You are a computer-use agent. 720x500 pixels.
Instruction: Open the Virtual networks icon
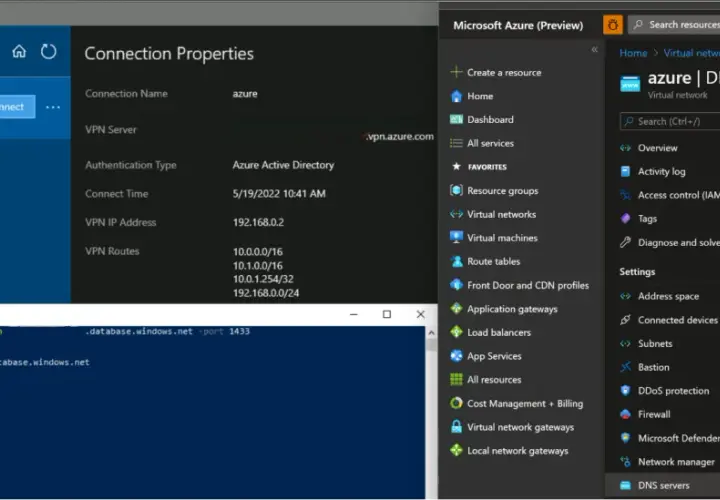456,214
